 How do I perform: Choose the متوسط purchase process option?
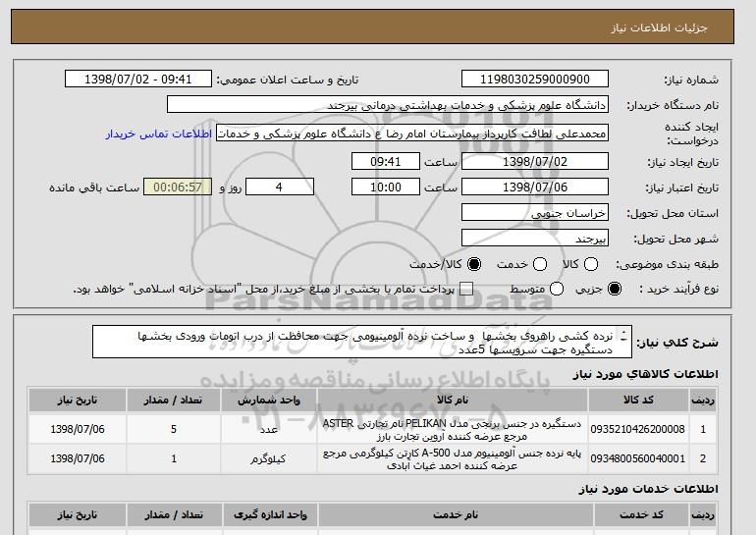[x=557, y=289]
